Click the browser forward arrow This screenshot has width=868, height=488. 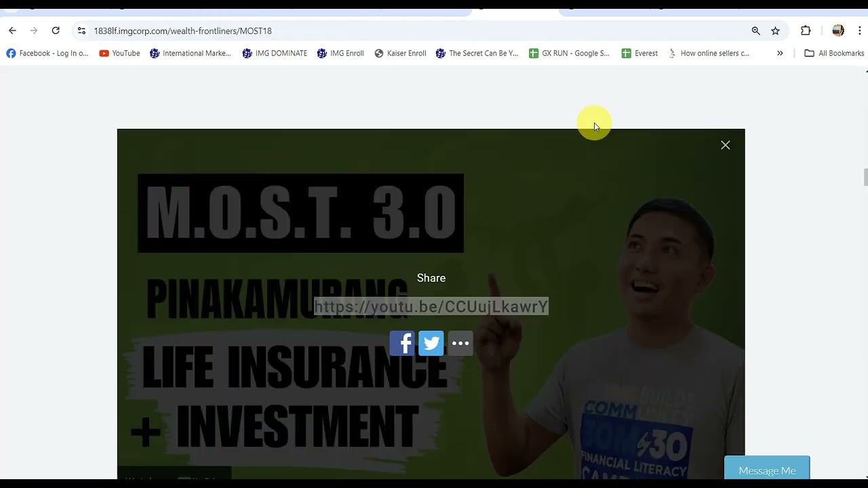click(34, 30)
